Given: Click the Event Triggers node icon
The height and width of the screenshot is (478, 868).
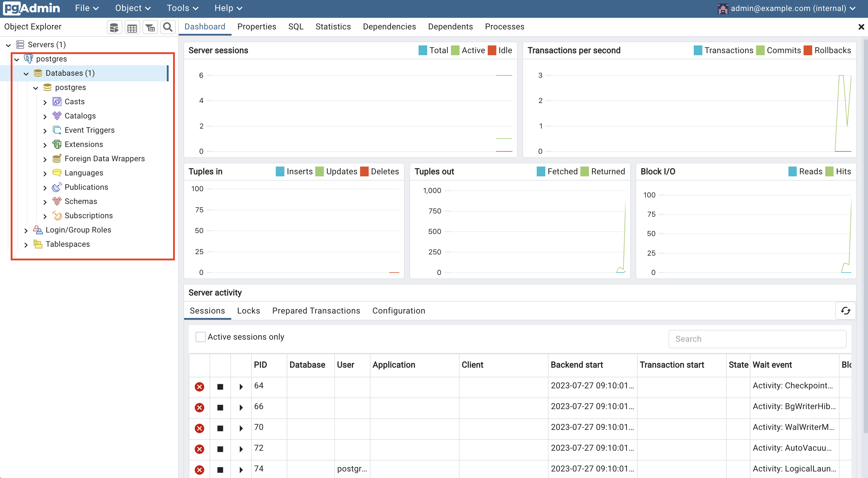Looking at the screenshot, I should [x=57, y=130].
